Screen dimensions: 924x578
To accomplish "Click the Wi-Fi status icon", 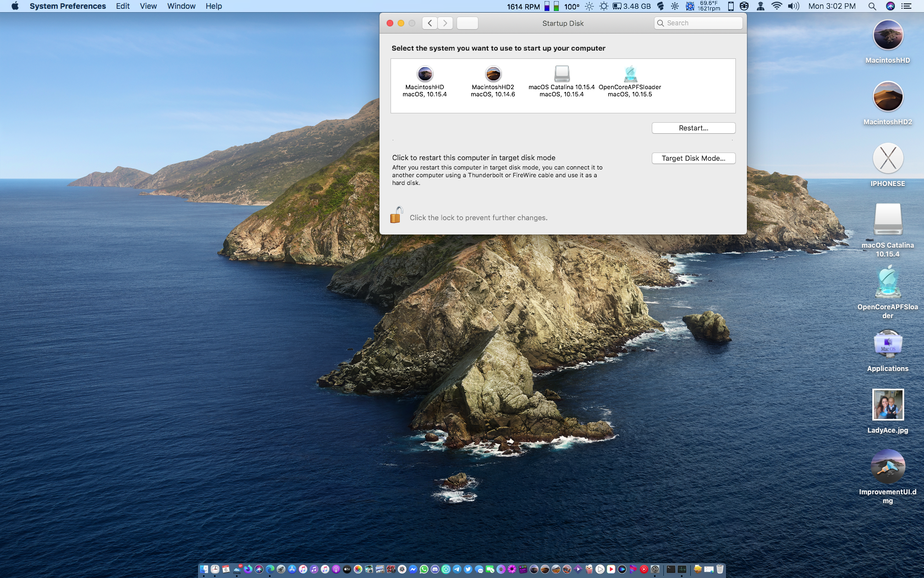I will click(777, 6).
